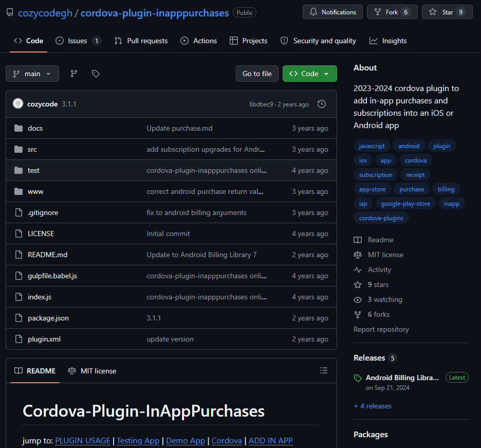Image resolution: width=481 pixels, height=448 pixels.
Task: Click the cozycode avatar next to the commit
Action: click(x=18, y=104)
